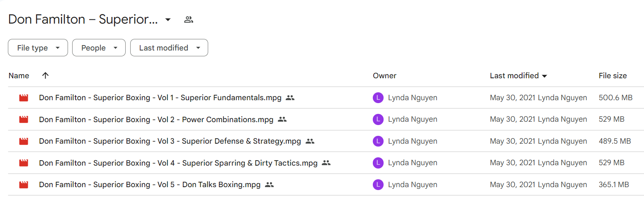Click the shared people icon next to folder title
The width and height of the screenshot is (644, 212).
189,19
